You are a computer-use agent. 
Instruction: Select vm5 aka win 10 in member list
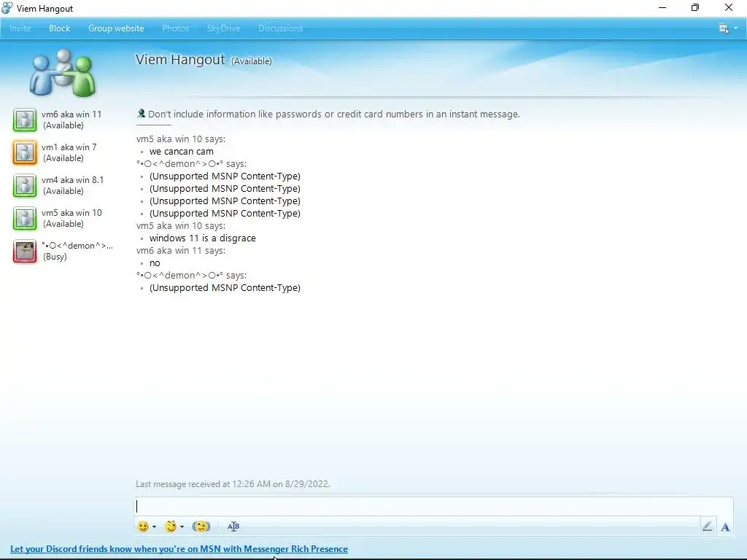tap(71, 213)
